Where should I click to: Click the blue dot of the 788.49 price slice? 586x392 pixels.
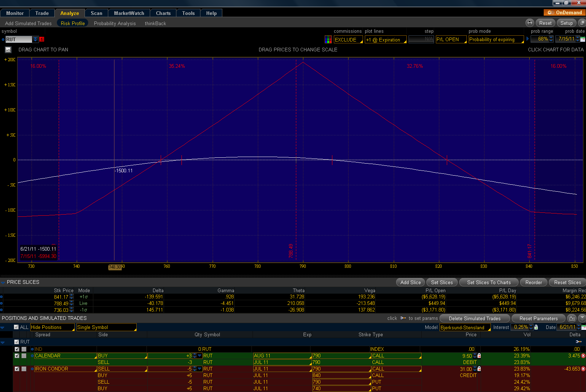[x=1, y=303]
